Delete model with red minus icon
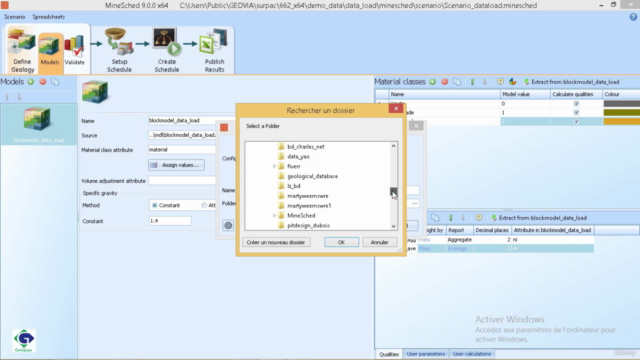This screenshot has height=360, width=640. pos(43,82)
